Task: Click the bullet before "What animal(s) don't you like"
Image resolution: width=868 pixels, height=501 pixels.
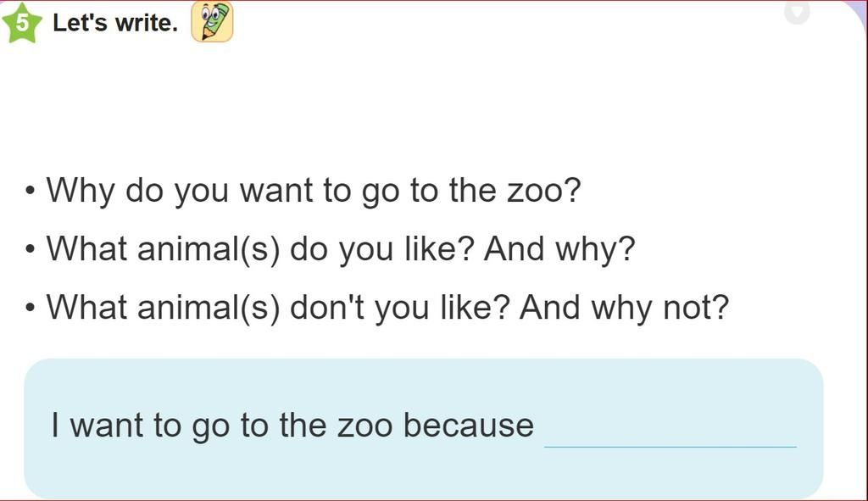Action: (31, 308)
